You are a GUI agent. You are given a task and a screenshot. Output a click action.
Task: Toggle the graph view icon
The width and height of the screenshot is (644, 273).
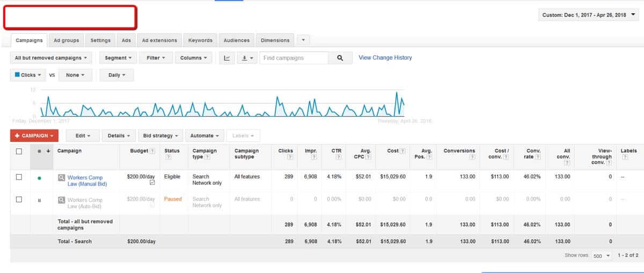coord(226,58)
